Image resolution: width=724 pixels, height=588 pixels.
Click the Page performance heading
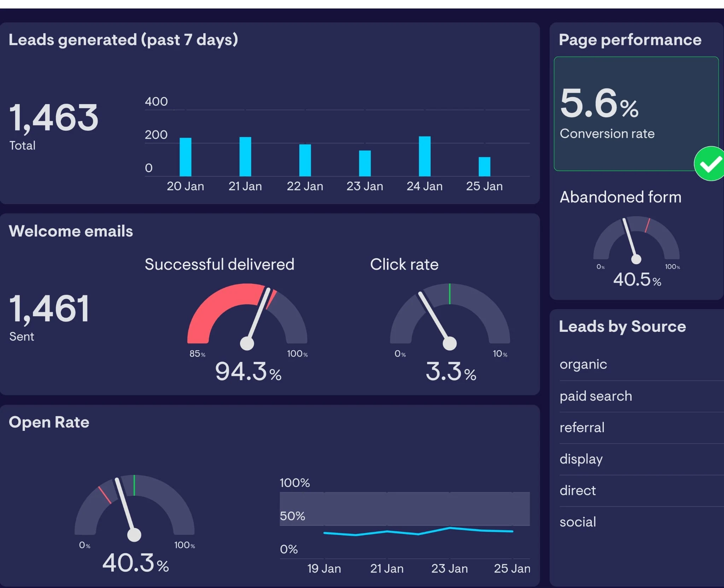tap(630, 40)
